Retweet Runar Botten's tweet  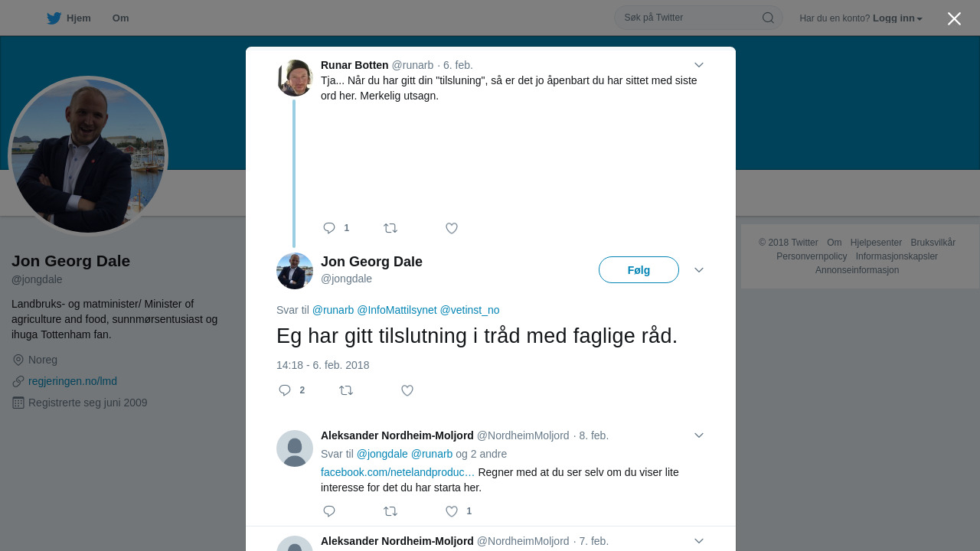click(x=390, y=228)
